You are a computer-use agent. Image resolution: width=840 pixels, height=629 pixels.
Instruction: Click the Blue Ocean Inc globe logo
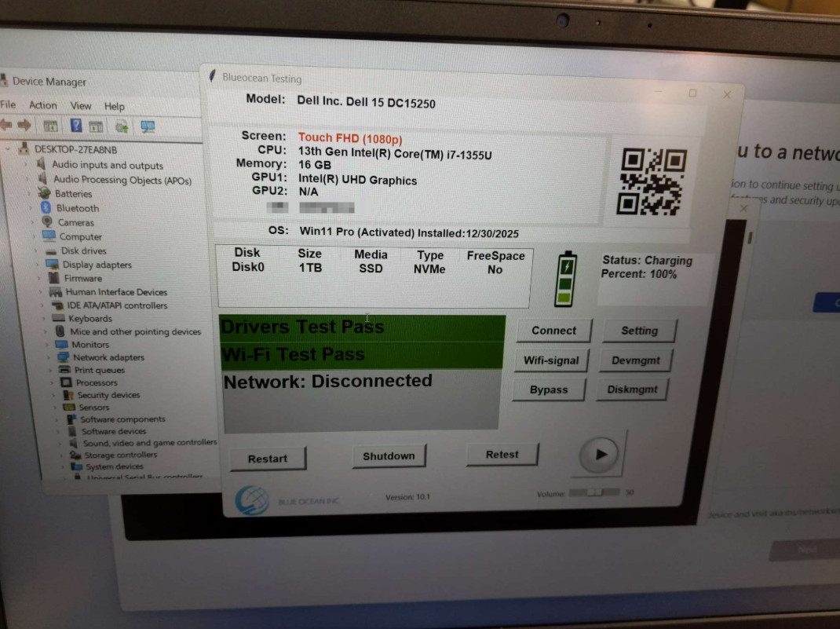click(252, 500)
